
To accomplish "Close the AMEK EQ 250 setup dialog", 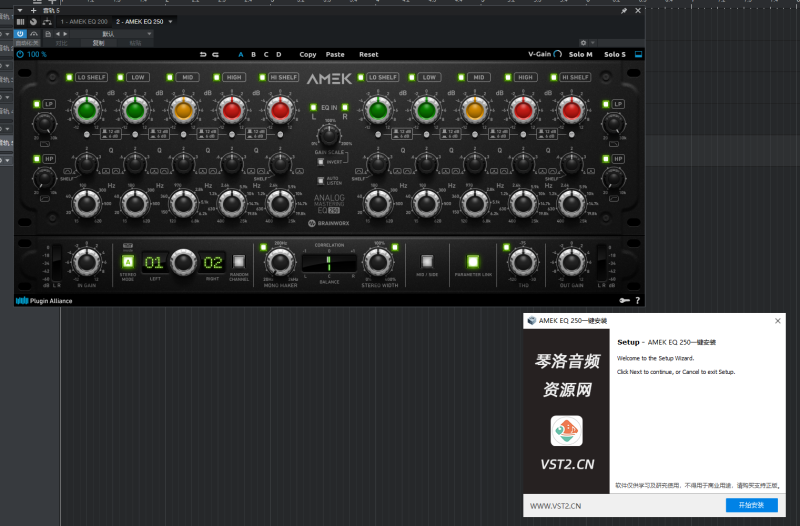I will coord(778,321).
